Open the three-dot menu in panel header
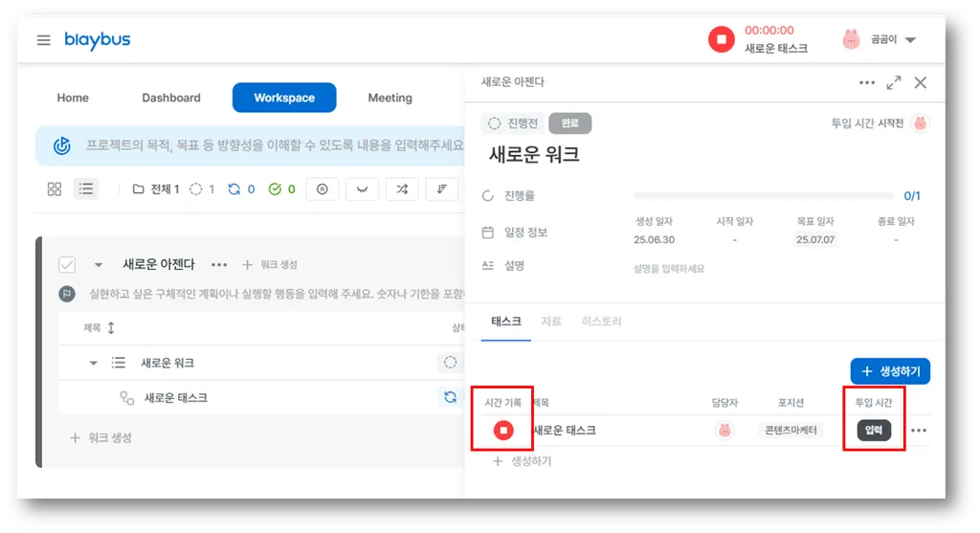This screenshot has height=533, width=980. click(x=867, y=83)
